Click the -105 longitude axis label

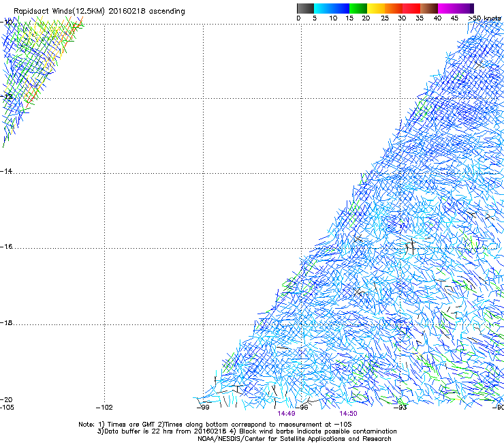(x=7, y=408)
